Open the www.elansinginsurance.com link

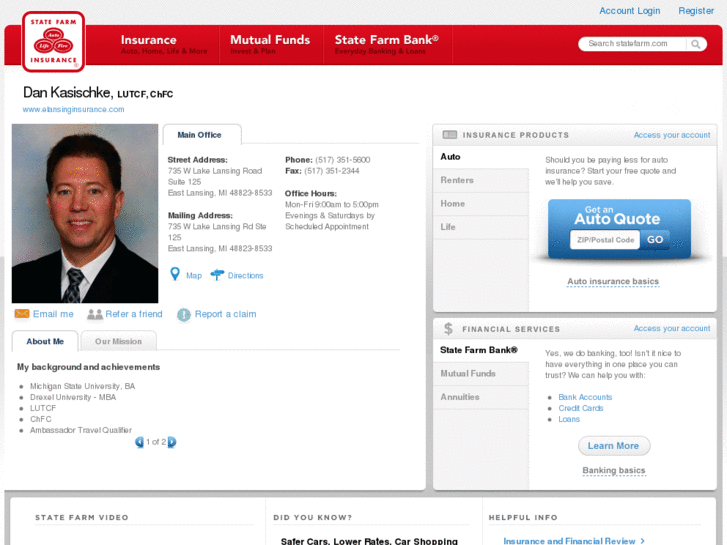click(73, 109)
